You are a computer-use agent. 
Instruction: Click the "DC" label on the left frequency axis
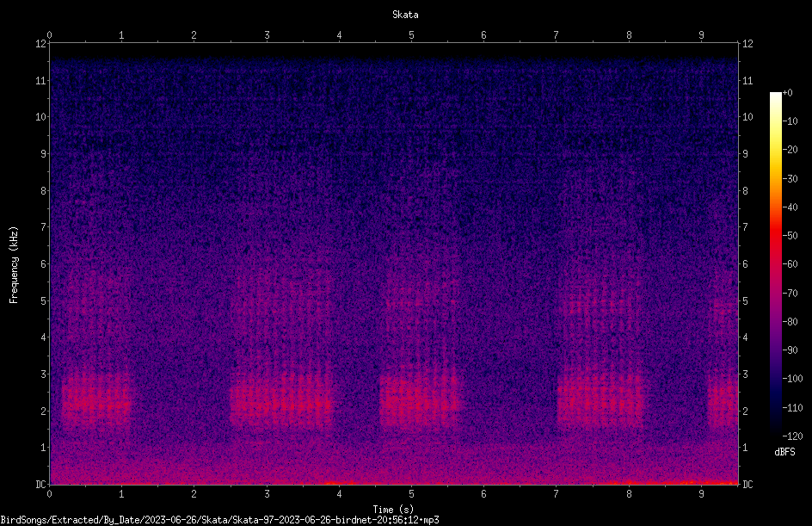(x=40, y=485)
